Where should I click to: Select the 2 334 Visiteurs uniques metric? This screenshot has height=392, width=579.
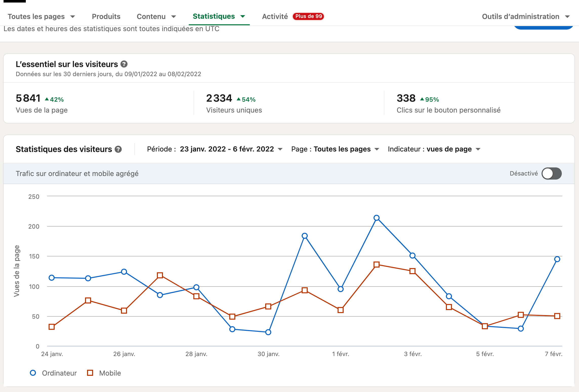(x=234, y=103)
